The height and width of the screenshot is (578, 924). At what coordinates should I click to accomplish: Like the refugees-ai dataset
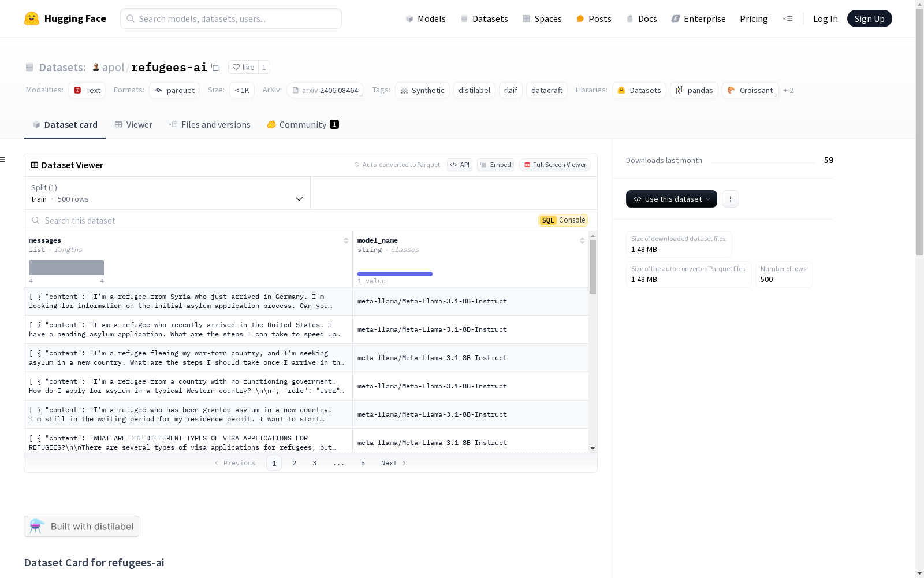click(243, 67)
